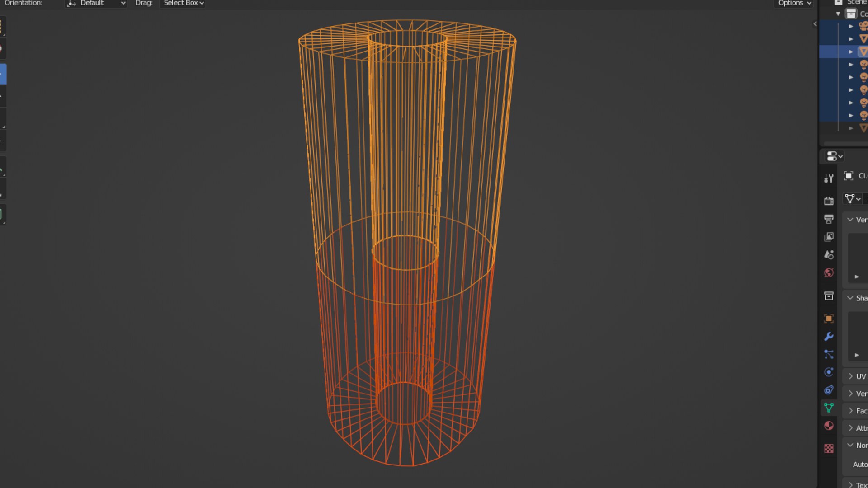Open the Orientation Default dropdown
Image resolution: width=868 pixels, height=488 pixels.
[96, 3]
